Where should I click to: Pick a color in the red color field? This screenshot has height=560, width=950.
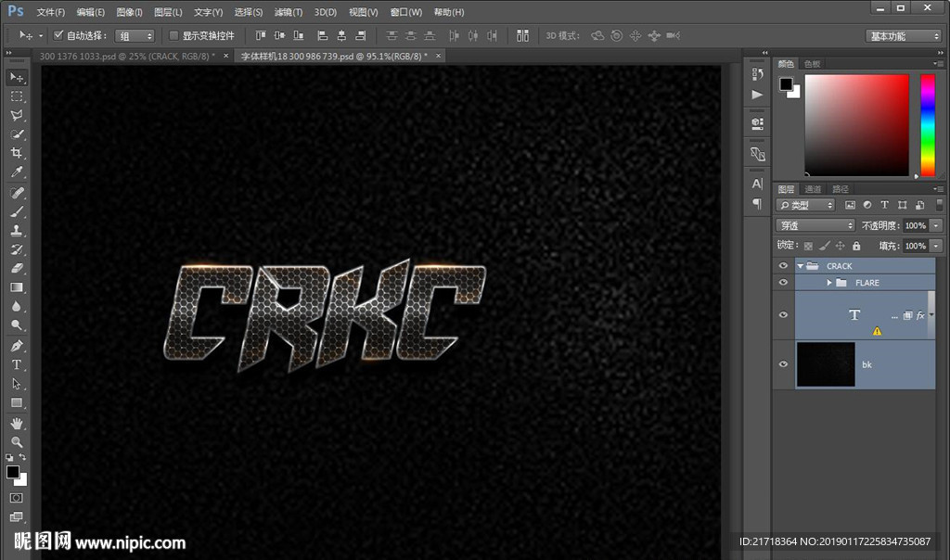point(856,125)
